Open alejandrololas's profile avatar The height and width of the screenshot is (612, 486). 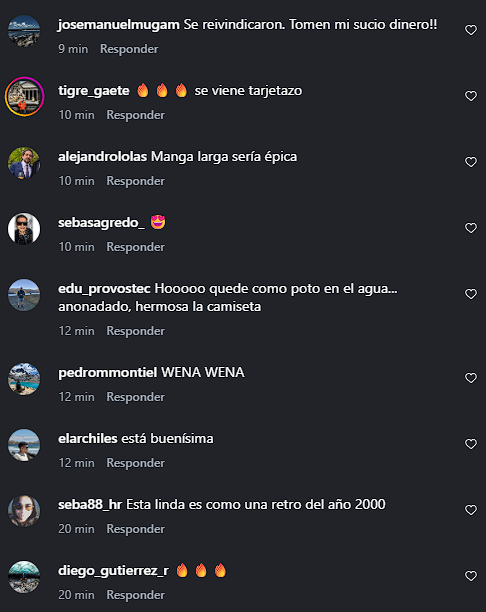point(24,163)
